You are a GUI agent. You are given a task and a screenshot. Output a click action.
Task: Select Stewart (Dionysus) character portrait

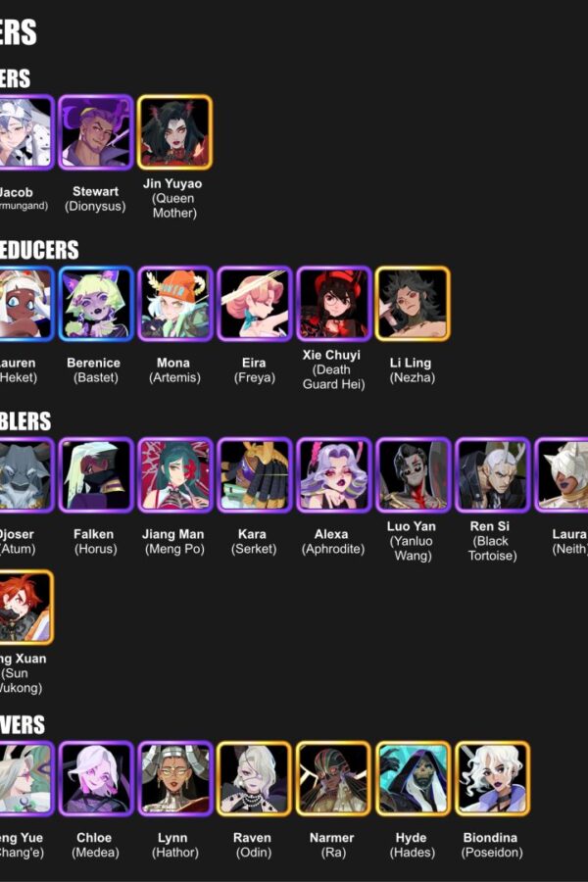coord(96,132)
